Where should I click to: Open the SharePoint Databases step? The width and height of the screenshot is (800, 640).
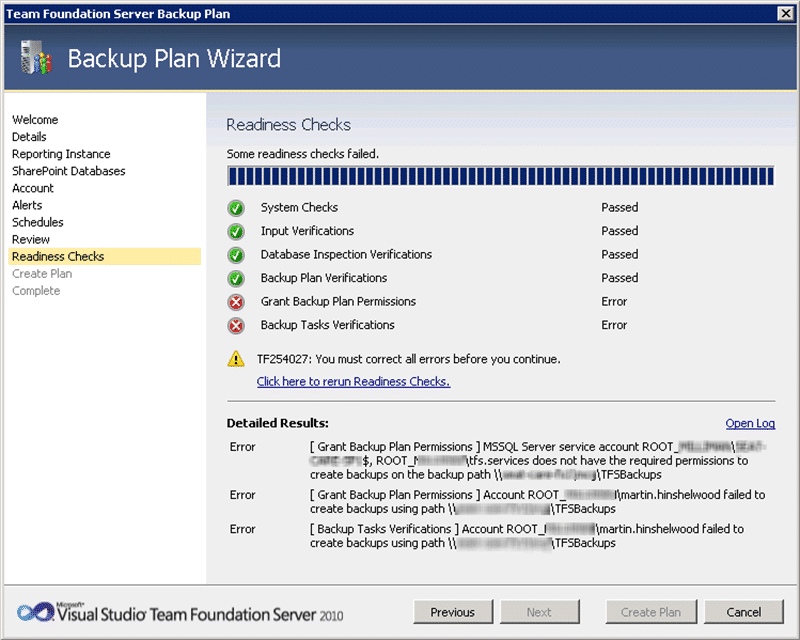pyautogui.click(x=68, y=171)
